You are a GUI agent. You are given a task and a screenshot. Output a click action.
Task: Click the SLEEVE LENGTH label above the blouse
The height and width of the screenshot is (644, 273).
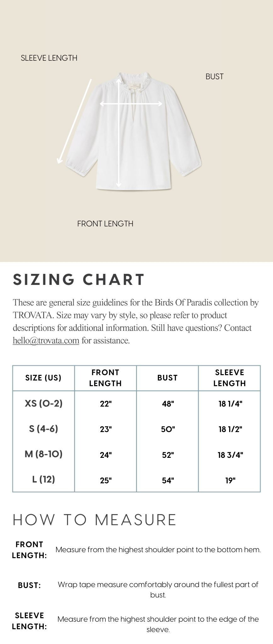(49, 58)
